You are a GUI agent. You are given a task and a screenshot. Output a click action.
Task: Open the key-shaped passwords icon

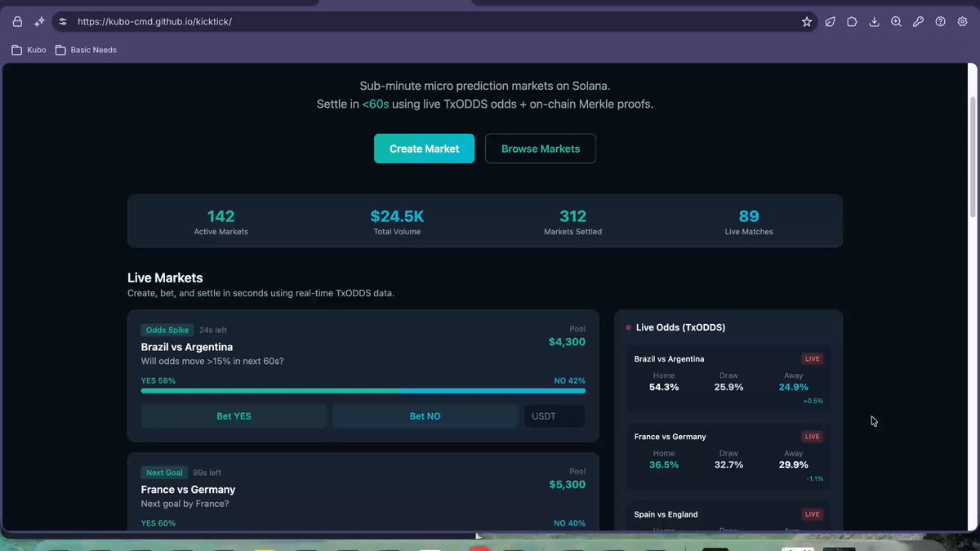918,22
